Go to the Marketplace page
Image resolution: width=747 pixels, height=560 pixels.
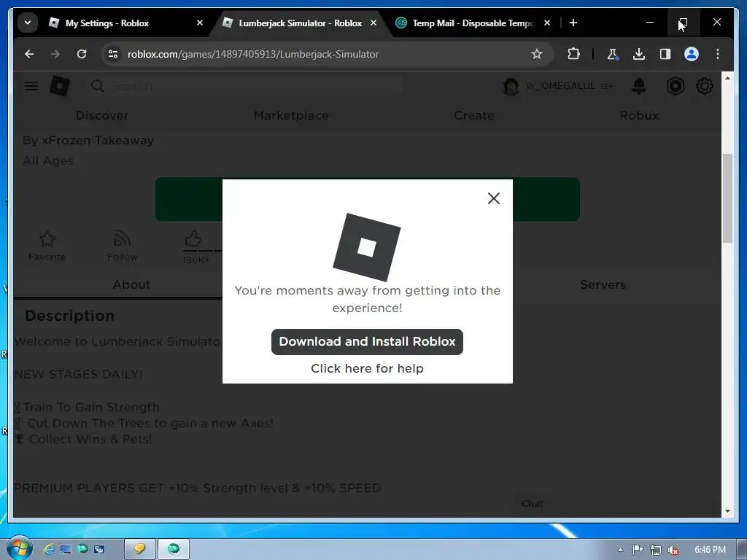pos(291,115)
